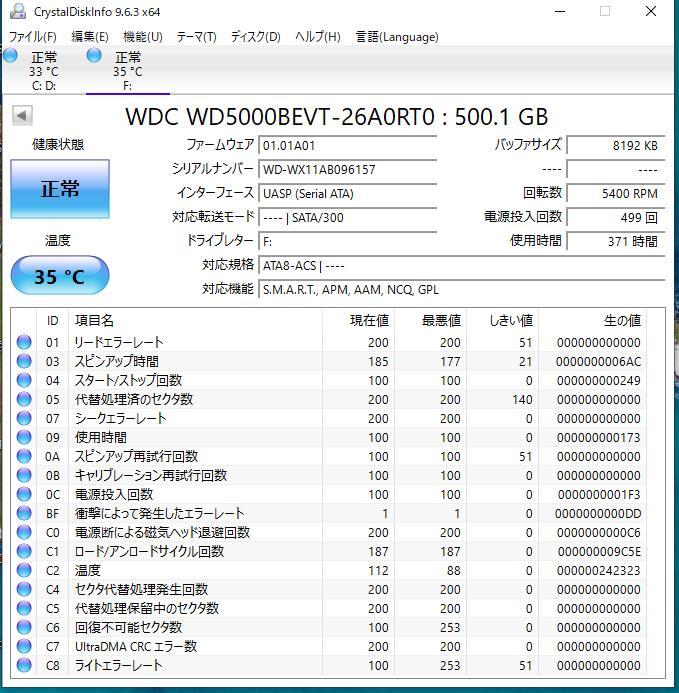The height and width of the screenshot is (693, 679).
Task: Click status icon for C8 ライトエラーレート row
Action: (x=24, y=665)
